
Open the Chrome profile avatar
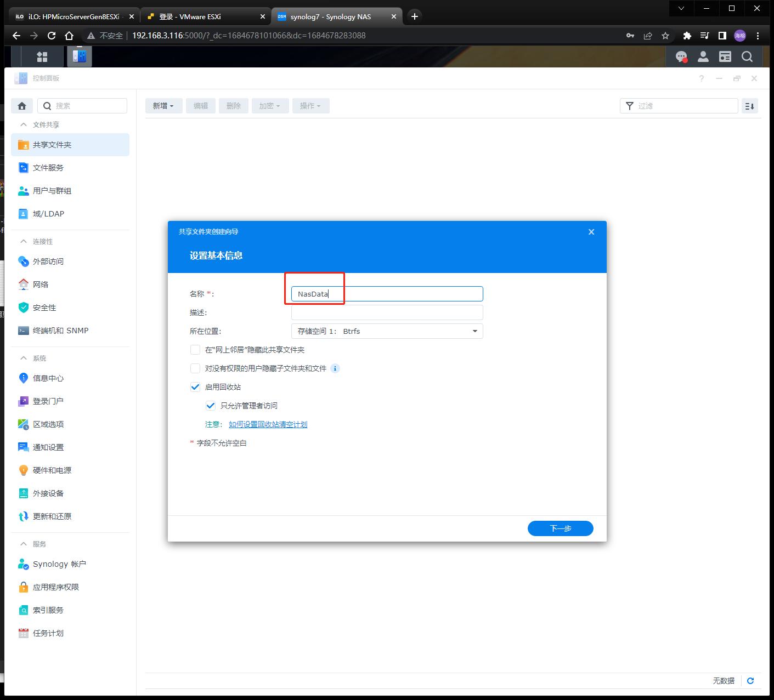point(740,36)
